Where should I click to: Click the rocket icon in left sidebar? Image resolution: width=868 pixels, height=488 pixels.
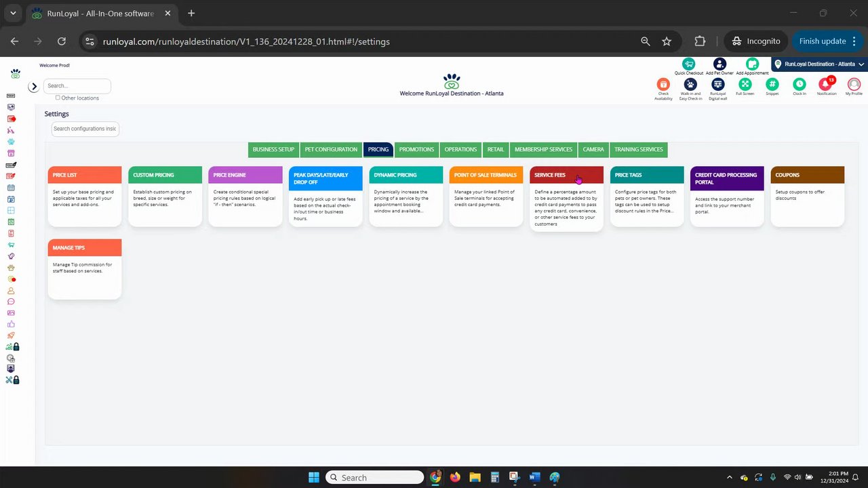11,335
